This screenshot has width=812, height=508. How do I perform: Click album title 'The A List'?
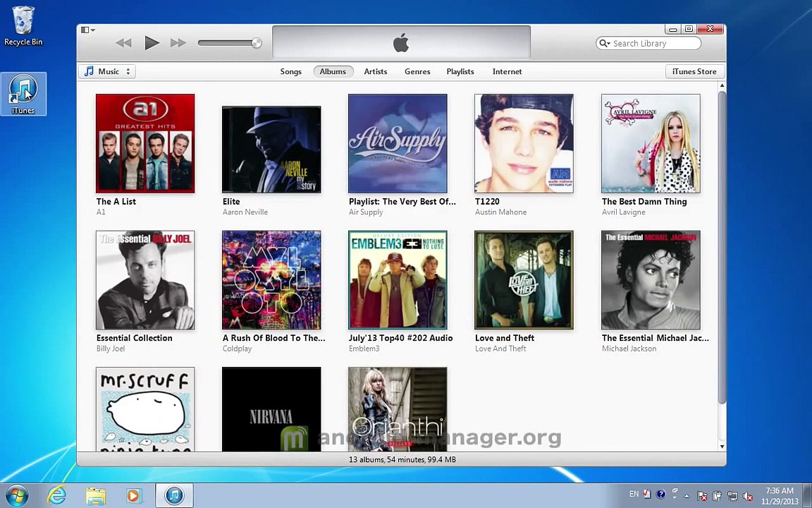tap(116, 202)
